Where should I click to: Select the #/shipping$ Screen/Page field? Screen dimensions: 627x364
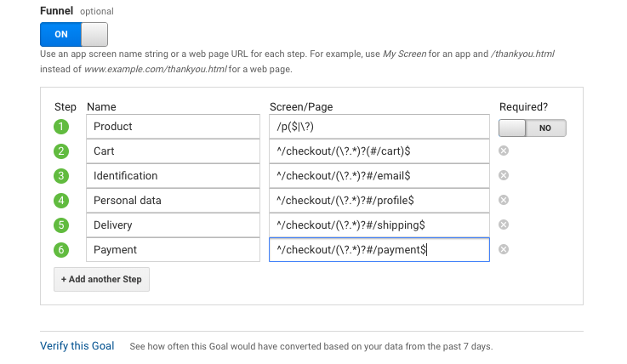point(379,225)
